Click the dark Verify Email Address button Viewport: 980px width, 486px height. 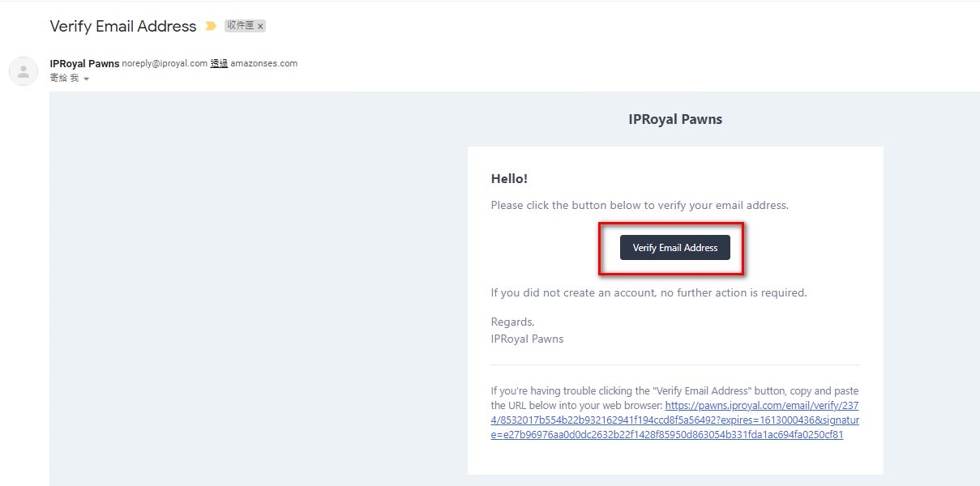[x=674, y=248]
